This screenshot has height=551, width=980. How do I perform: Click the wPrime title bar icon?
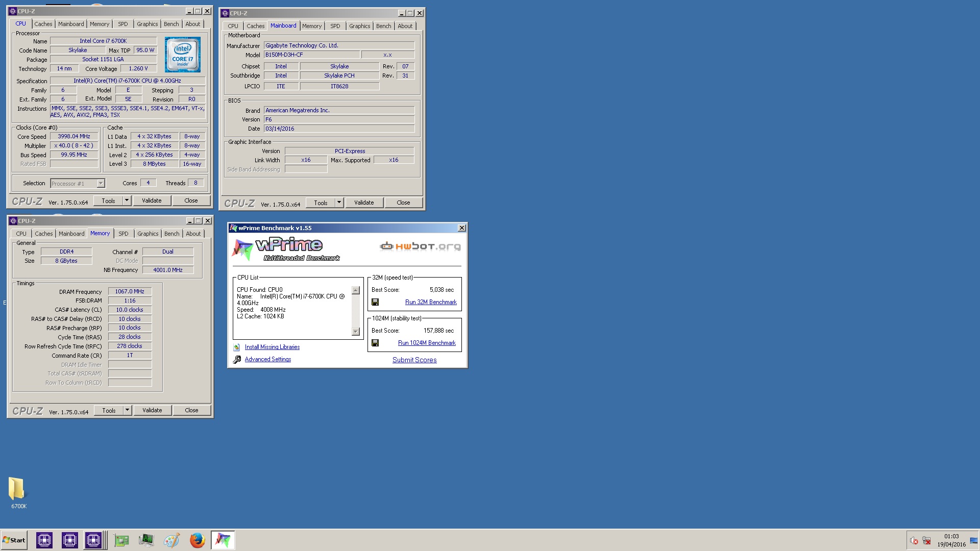233,228
